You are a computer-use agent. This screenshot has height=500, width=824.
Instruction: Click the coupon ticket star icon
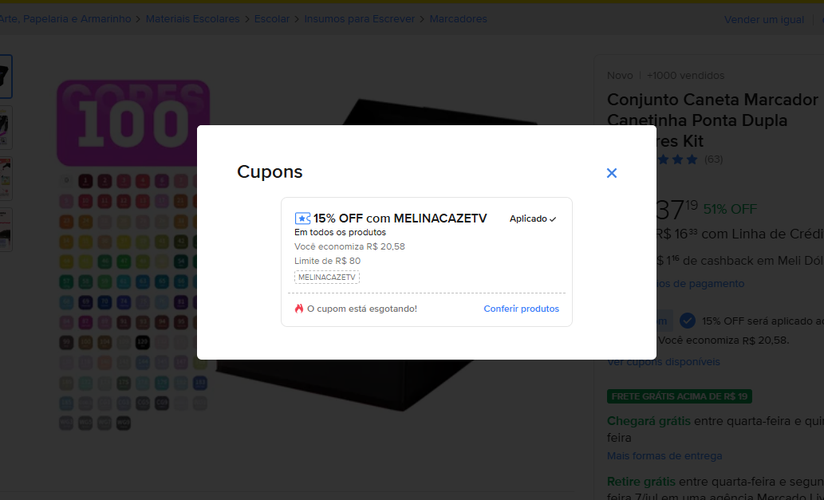[302, 218]
